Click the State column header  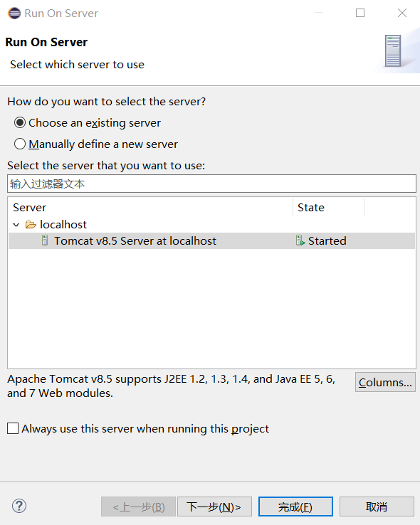pyautogui.click(x=329, y=208)
